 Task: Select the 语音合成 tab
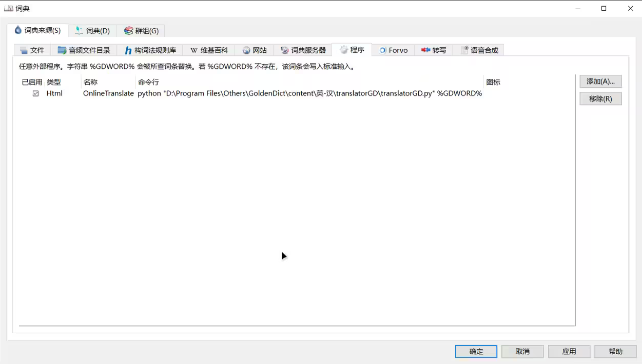[x=479, y=50]
